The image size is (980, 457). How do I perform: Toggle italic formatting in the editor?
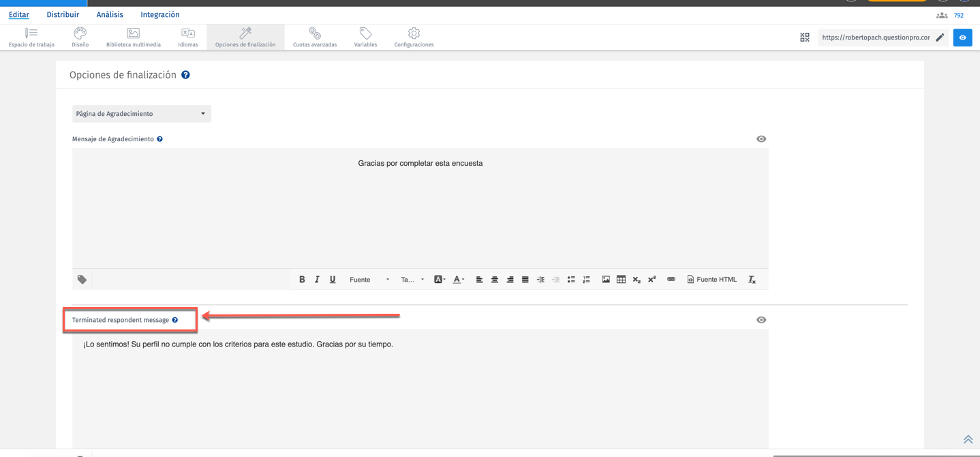316,279
